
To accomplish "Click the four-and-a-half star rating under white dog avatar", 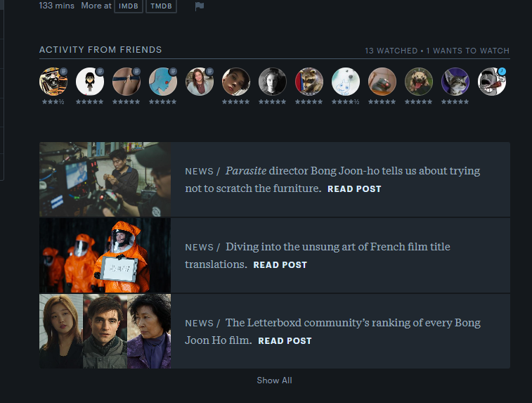I will (345, 101).
